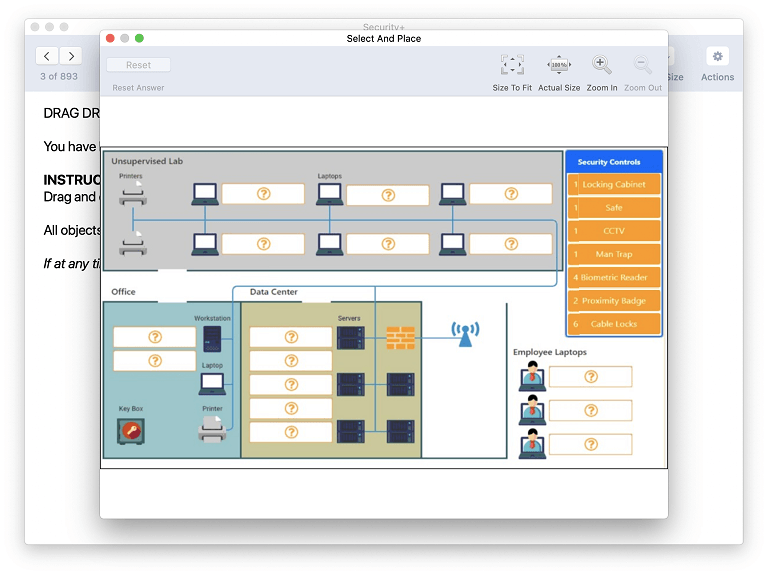Screen dimensions: 768x575
Task: Choose the Biometric Reader control
Action: pyautogui.click(x=614, y=277)
